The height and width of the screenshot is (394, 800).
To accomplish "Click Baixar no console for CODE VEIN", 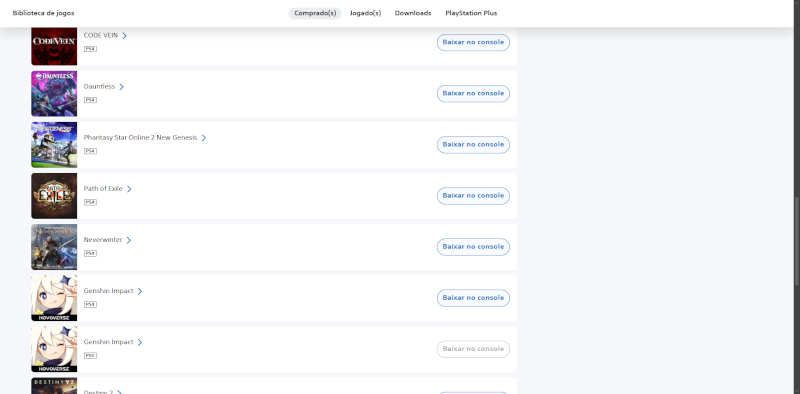I will tap(473, 42).
